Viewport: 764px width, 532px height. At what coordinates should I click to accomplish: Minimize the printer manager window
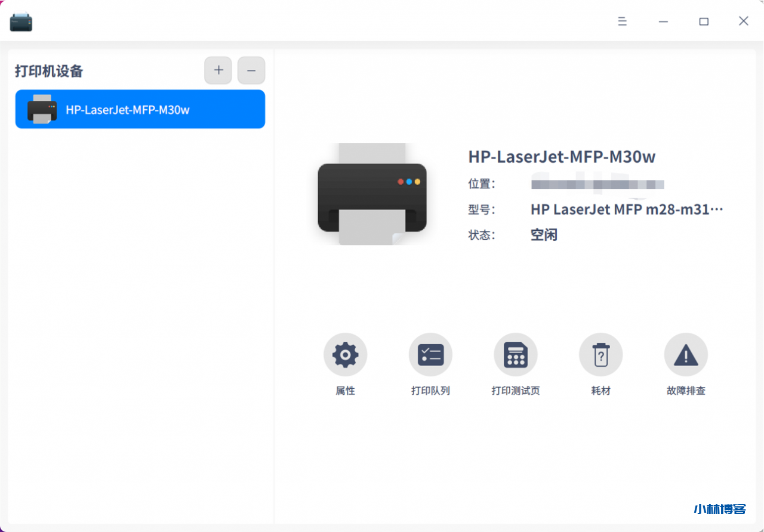coord(663,21)
